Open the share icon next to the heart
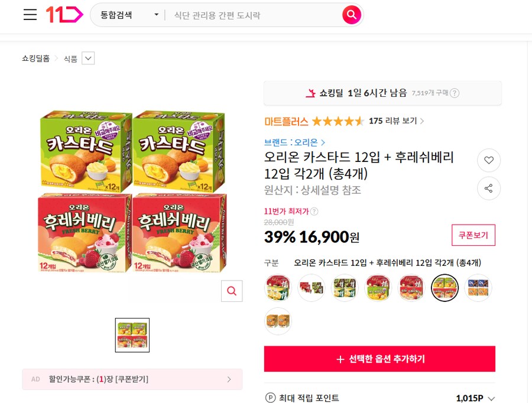 (x=489, y=188)
